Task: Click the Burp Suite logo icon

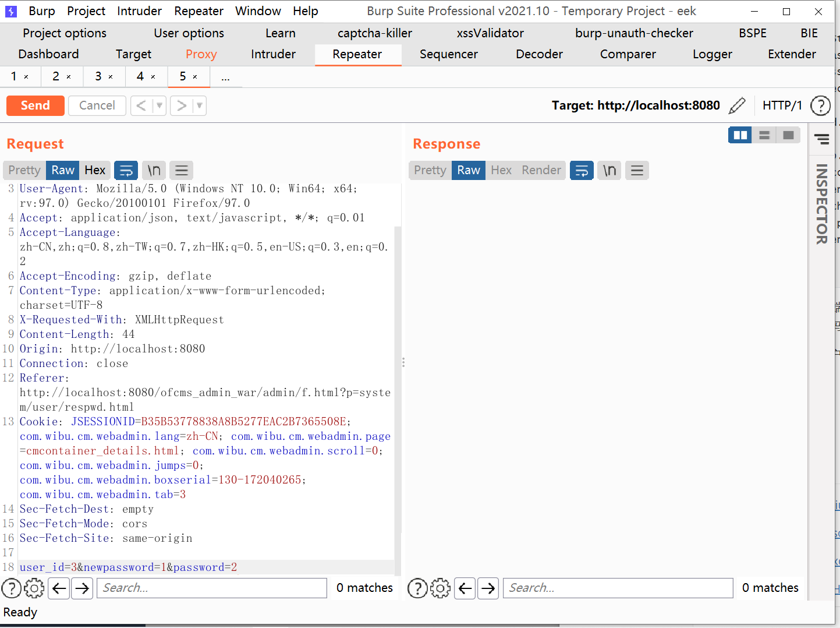Action: click(x=11, y=11)
